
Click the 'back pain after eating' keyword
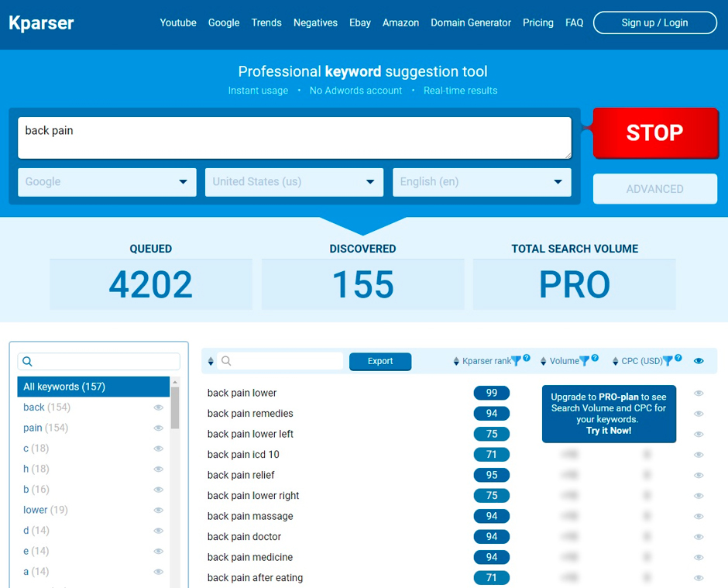coord(255,577)
